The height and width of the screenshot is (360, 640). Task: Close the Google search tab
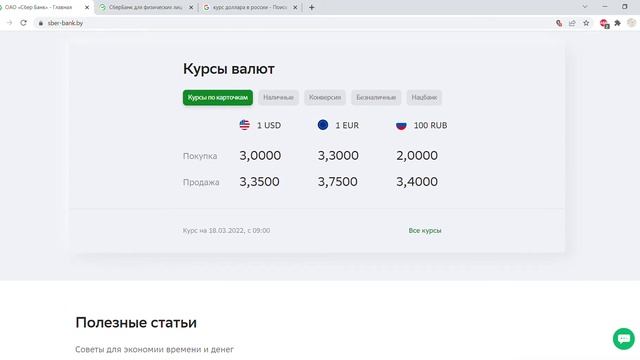click(x=295, y=7)
